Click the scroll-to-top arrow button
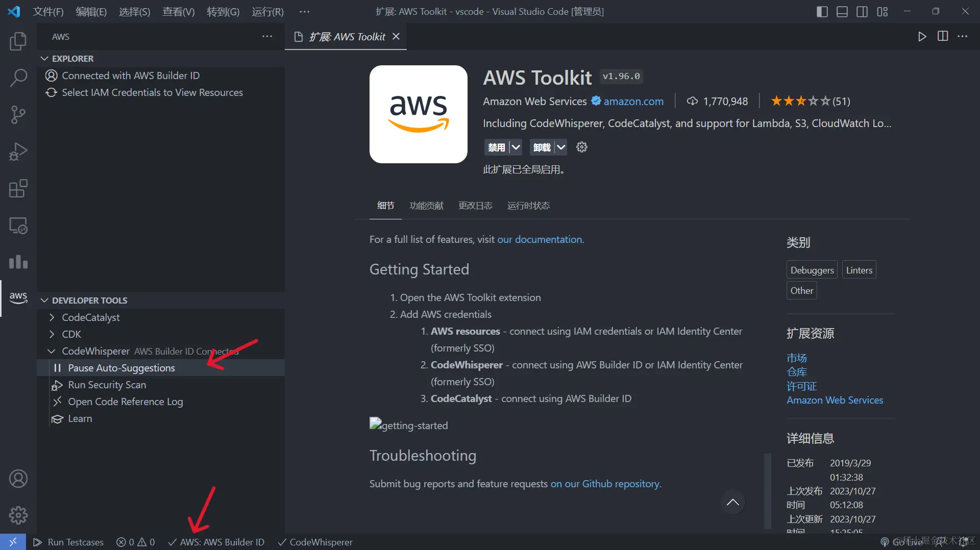The image size is (980, 550). click(732, 502)
